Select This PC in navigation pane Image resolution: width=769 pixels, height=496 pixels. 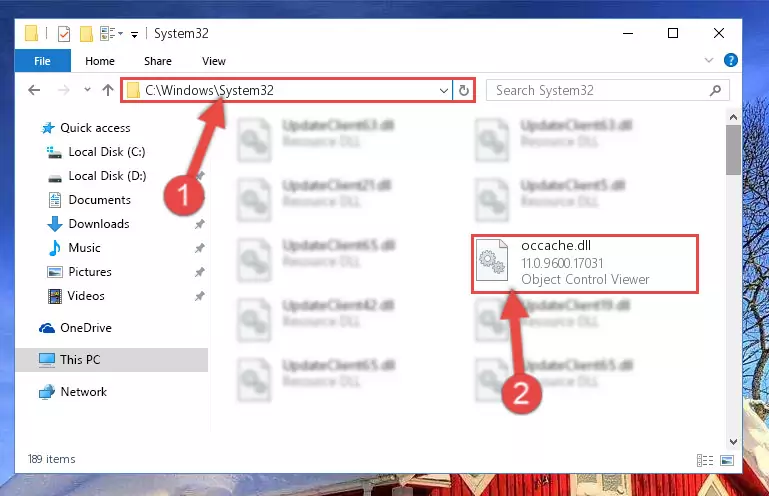112,360
